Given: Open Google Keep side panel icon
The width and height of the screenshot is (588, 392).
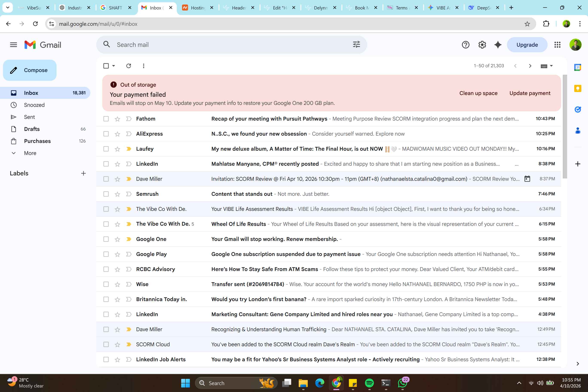Looking at the screenshot, I should pyautogui.click(x=577, y=88).
